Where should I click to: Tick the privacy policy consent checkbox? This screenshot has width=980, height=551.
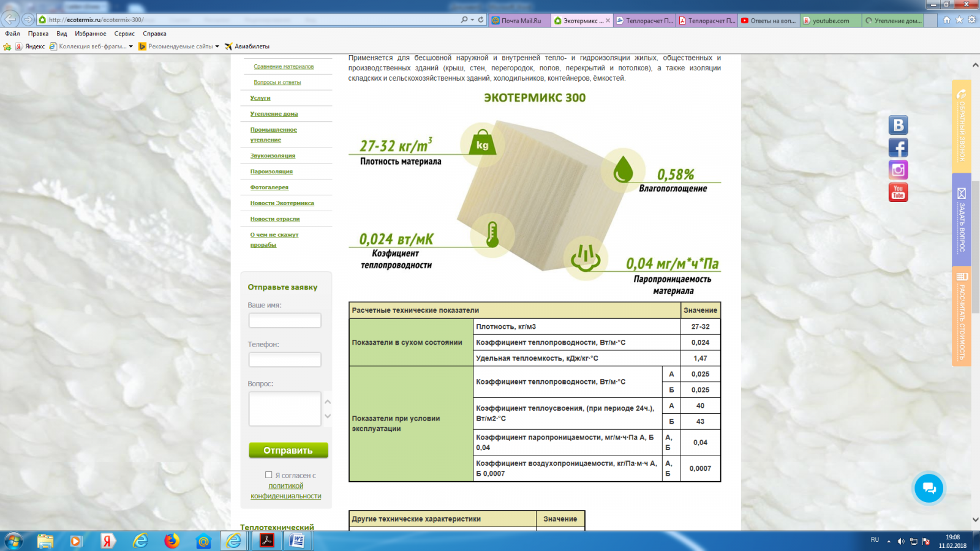coord(268,475)
